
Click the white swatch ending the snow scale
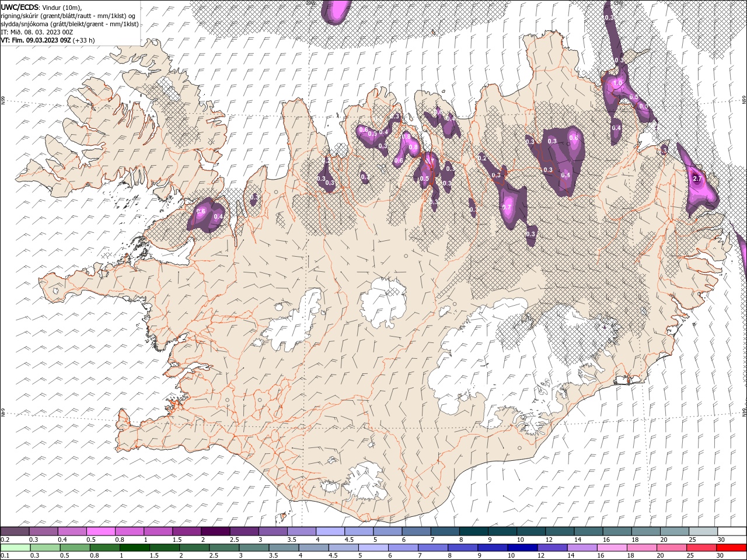pos(731,531)
